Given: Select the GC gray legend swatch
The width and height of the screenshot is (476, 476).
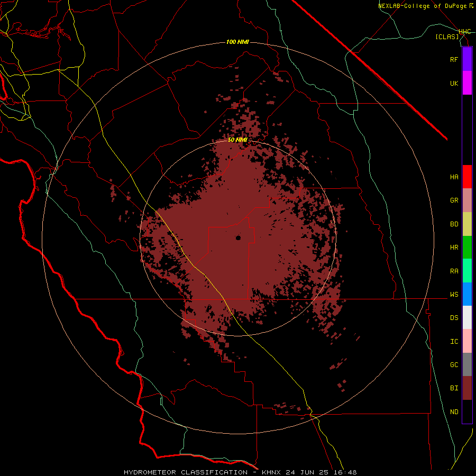Looking at the screenshot, I should coord(467,364).
